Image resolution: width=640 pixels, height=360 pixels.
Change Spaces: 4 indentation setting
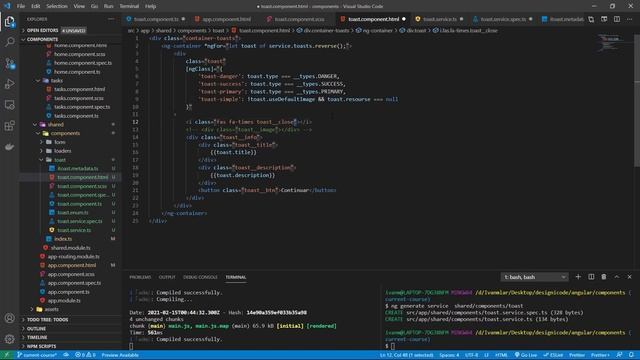point(449,355)
